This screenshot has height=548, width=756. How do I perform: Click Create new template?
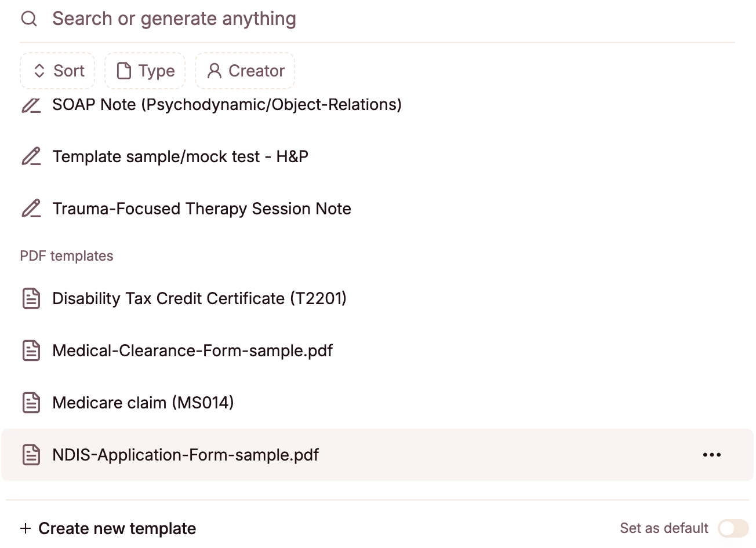[108, 528]
